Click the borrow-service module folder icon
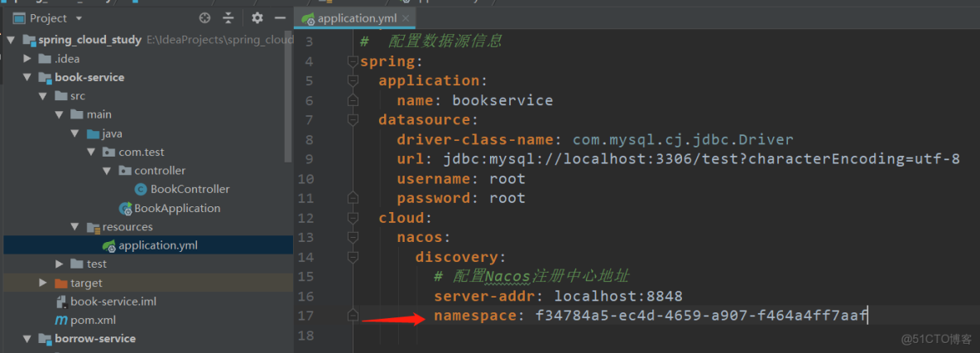 pos(45,339)
